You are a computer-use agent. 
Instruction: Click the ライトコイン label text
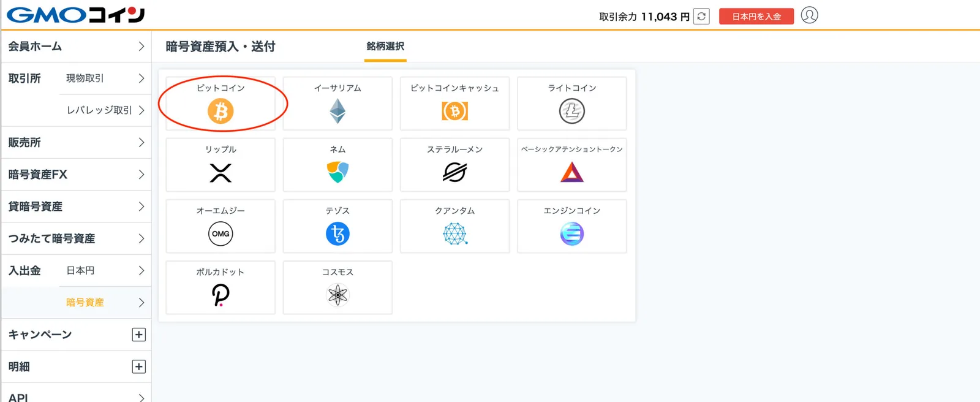pos(572,88)
